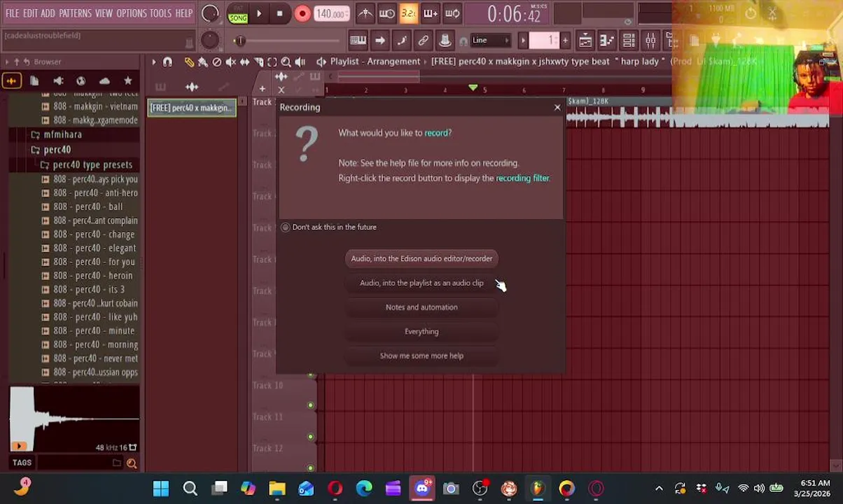This screenshot has width=843, height=504.
Task: Select the playlist paint brush tool
Action: pos(202,62)
